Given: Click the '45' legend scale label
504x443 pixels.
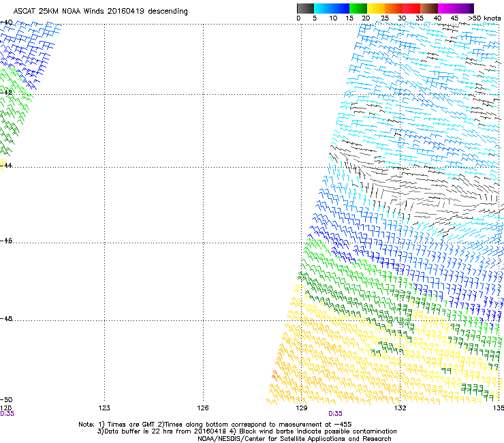Looking at the screenshot, I should pyautogui.click(x=454, y=18).
